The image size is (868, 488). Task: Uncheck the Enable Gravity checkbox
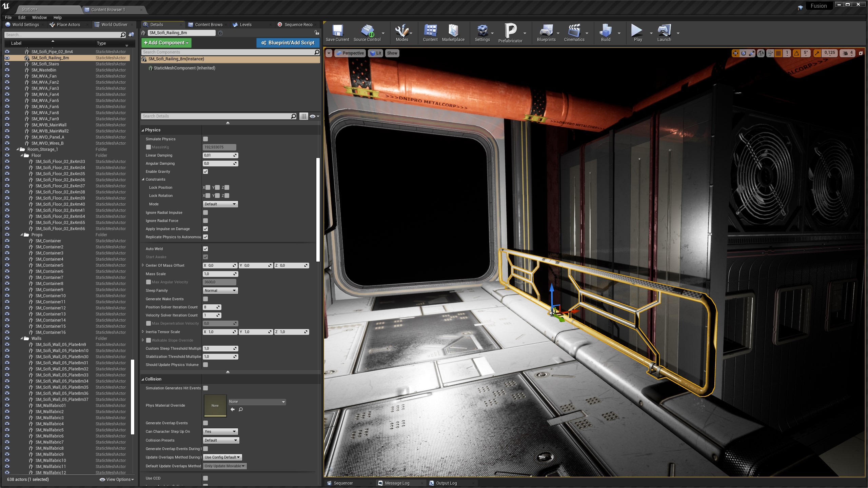(x=205, y=171)
